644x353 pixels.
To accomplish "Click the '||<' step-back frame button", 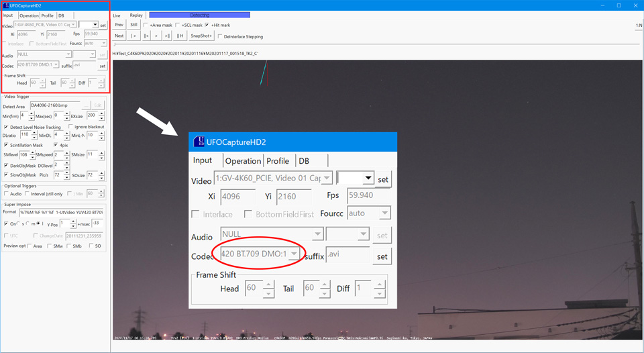I will coord(146,36).
